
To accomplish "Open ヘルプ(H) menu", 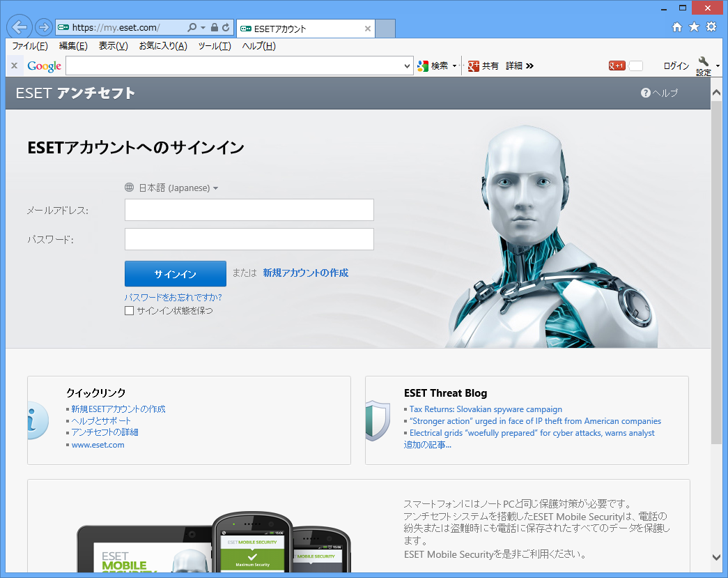I will pyautogui.click(x=259, y=46).
